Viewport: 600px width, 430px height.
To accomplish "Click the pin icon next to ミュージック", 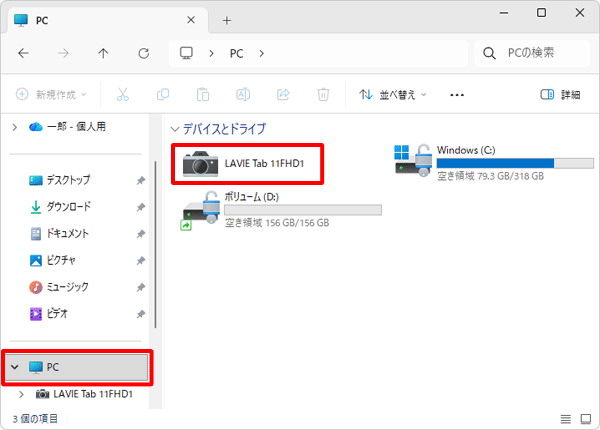I will tap(141, 287).
